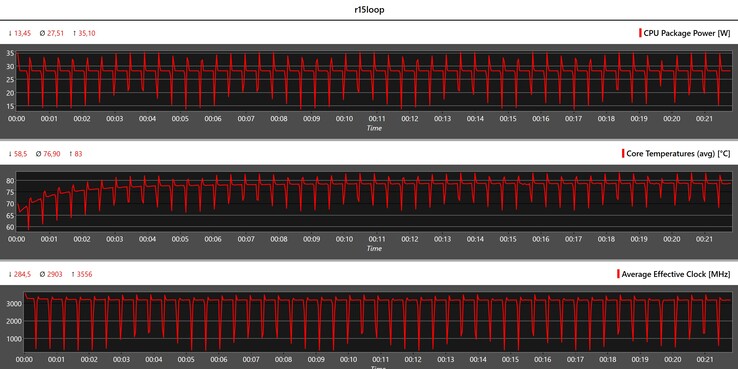Click the minimum temperature value 58,5

[21, 154]
